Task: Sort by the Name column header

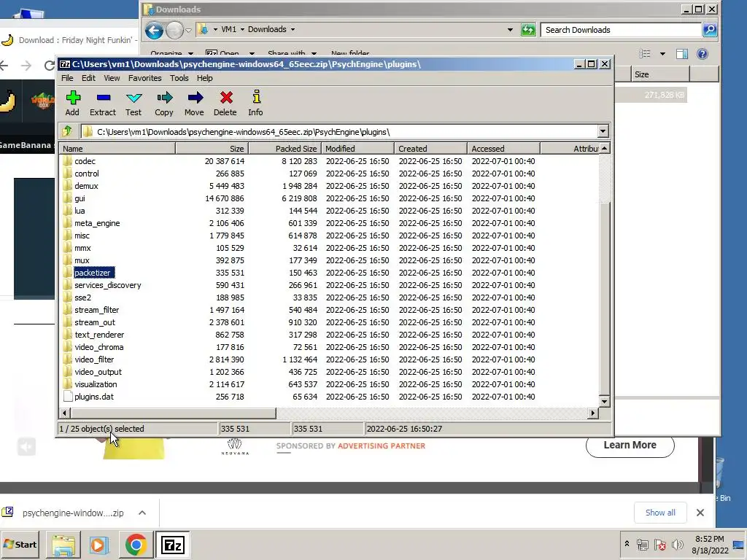Action: [117, 149]
